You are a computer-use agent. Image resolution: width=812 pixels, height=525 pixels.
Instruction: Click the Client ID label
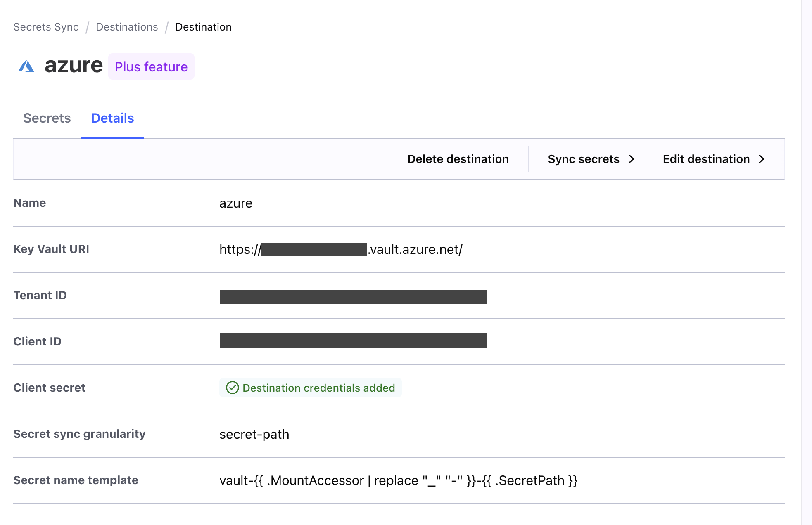(x=37, y=341)
